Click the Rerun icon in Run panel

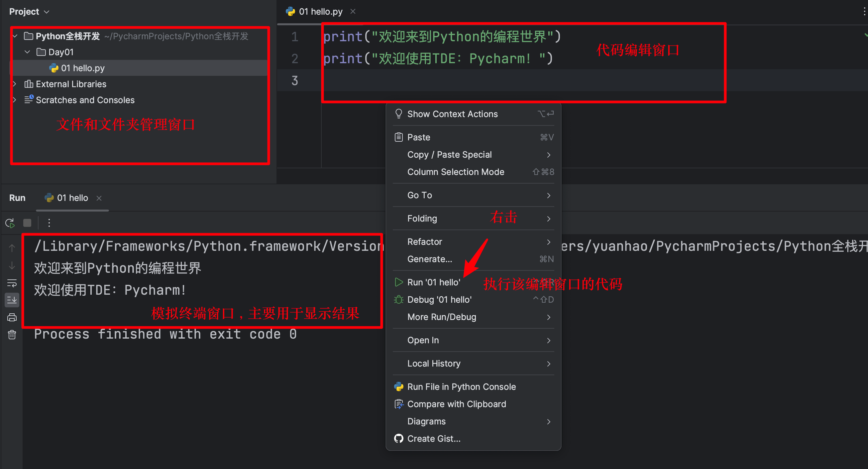[x=10, y=223]
